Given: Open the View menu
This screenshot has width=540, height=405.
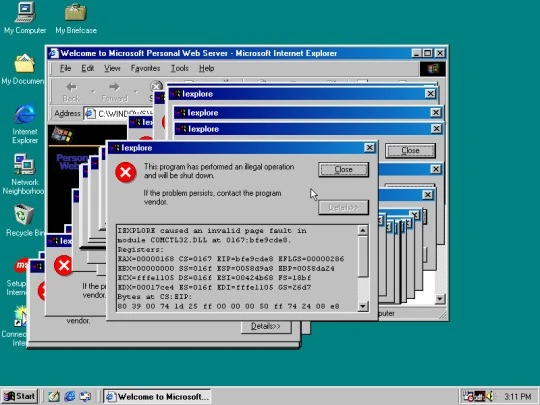Looking at the screenshot, I should click(x=112, y=68).
